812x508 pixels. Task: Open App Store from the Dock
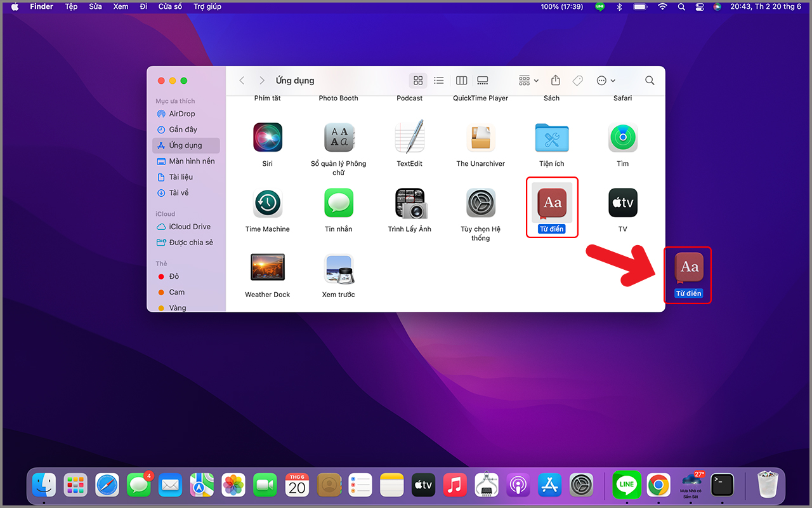pos(550,486)
